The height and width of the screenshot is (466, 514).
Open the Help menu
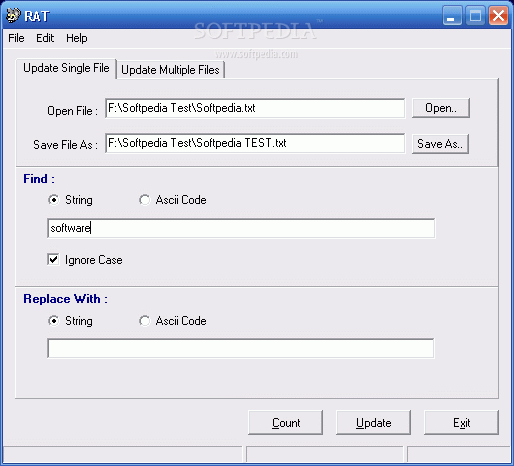click(x=77, y=38)
